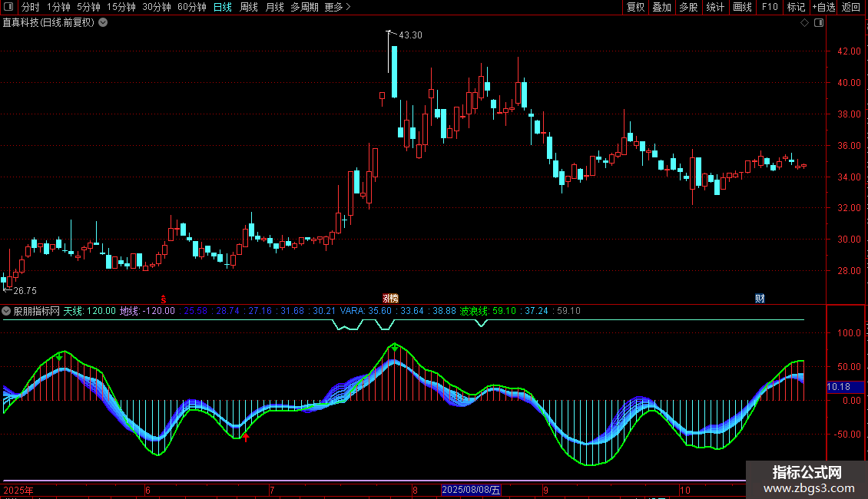Open the 画线 drawing tools

pos(742,7)
